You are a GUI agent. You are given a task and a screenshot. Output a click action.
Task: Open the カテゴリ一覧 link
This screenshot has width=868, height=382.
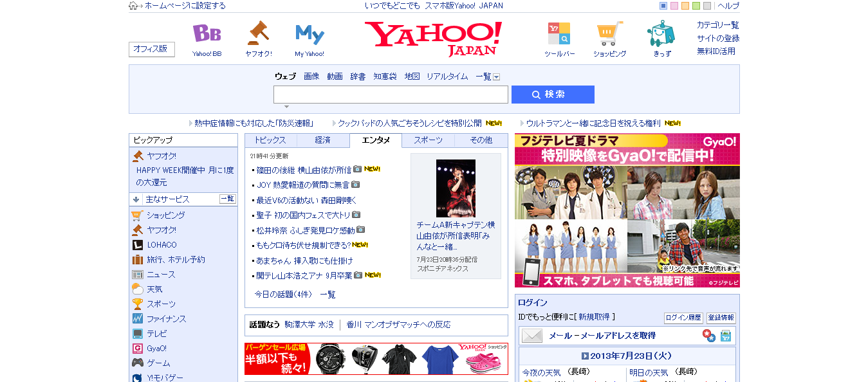[x=718, y=25]
